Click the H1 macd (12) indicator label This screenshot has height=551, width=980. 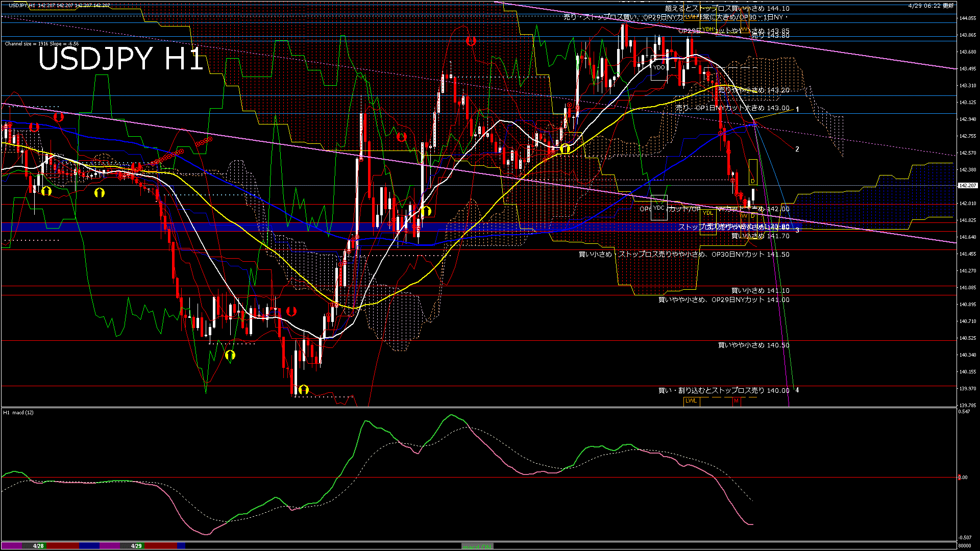click(x=18, y=412)
